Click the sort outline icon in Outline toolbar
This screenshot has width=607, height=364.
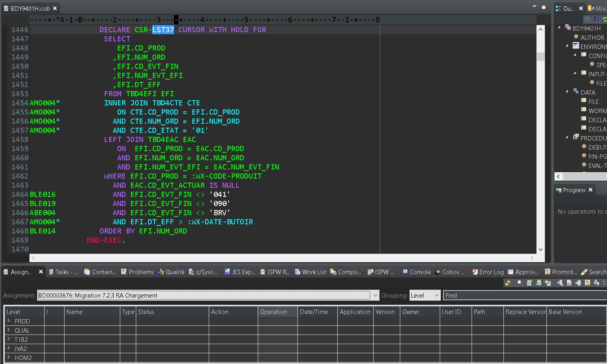[x=587, y=19]
